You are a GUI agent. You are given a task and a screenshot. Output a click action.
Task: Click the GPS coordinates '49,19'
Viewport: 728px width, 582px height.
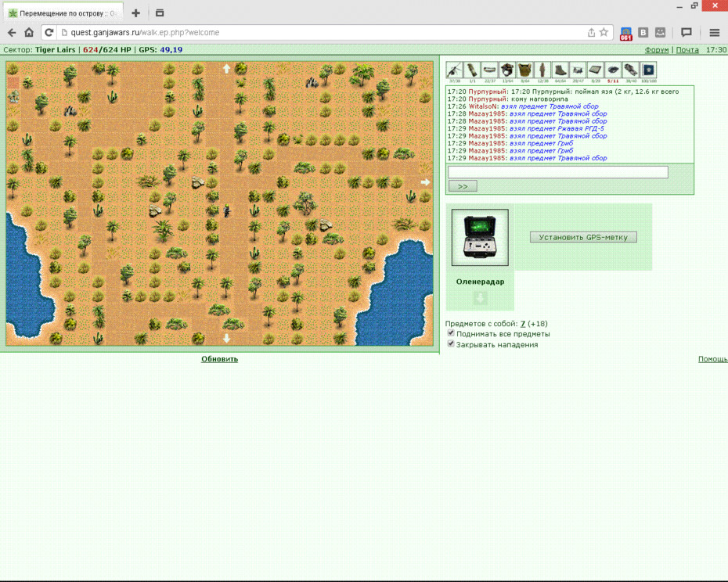pos(171,49)
